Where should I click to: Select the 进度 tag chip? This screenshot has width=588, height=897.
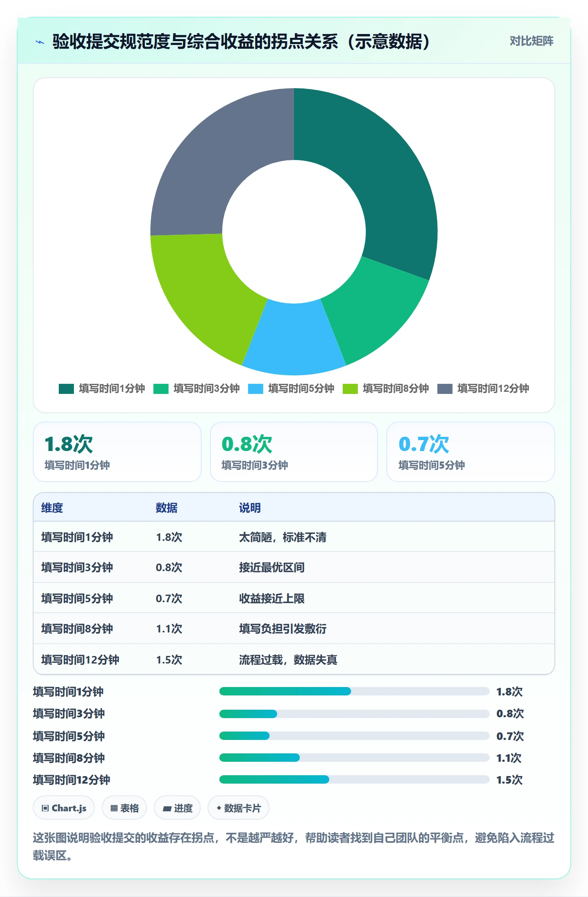(177, 808)
